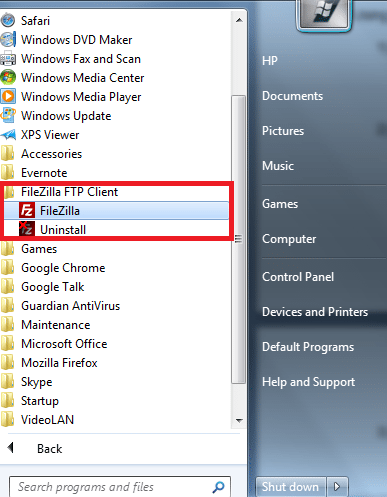Image resolution: width=387 pixels, height=497 pixels.
Task: Open Documents from the right pane
Action: [x=292, y=96]
